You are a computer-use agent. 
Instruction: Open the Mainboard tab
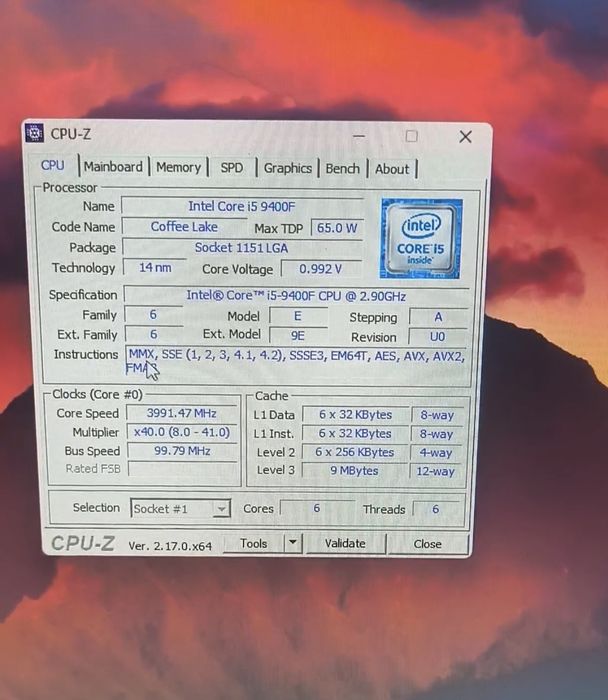(x=113, y=167)
